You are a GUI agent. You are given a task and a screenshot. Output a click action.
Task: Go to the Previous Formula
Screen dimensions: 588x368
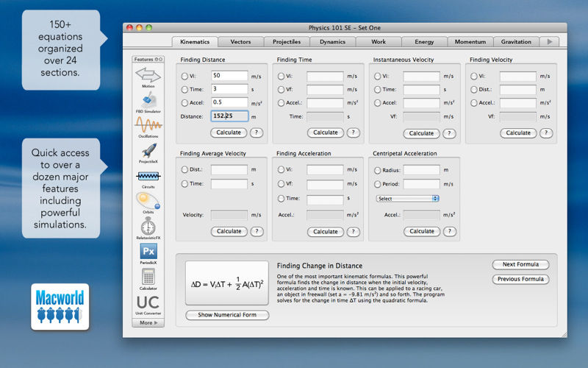[x=520, y=279]
